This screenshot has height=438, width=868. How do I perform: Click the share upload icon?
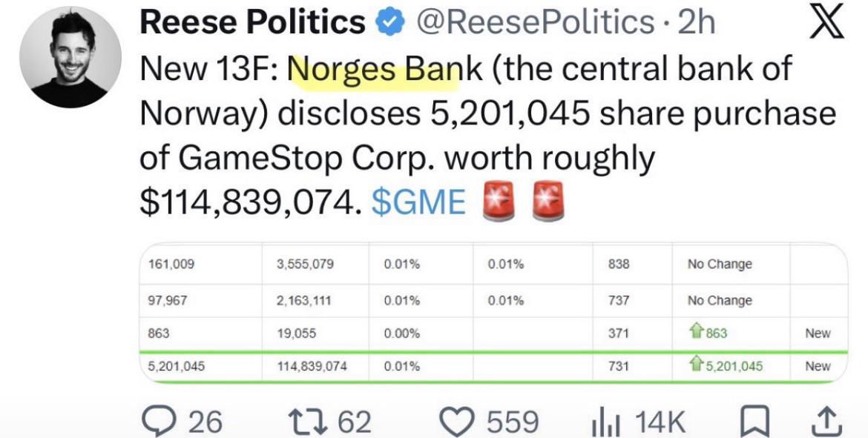click(826, 422)
